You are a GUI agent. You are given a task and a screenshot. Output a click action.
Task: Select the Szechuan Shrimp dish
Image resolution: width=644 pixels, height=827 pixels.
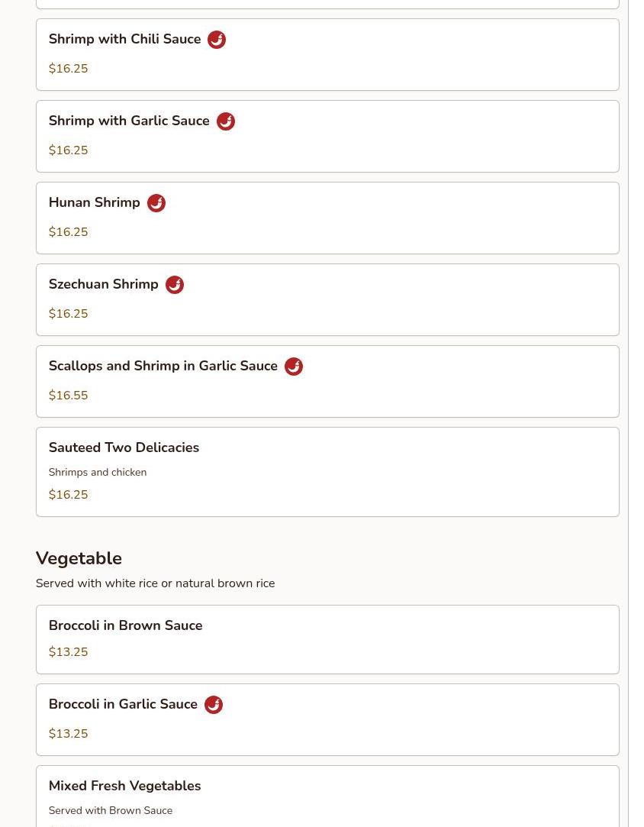327,300
